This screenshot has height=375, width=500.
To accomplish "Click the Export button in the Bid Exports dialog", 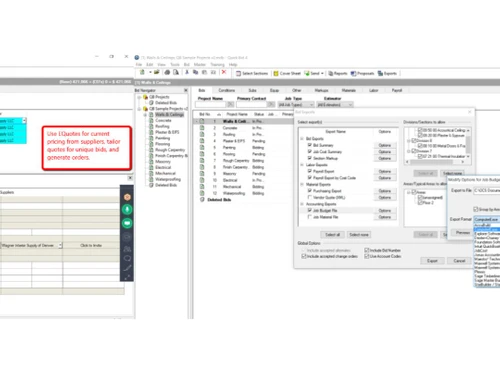I will pyautogui.click(x=432, y=261).
